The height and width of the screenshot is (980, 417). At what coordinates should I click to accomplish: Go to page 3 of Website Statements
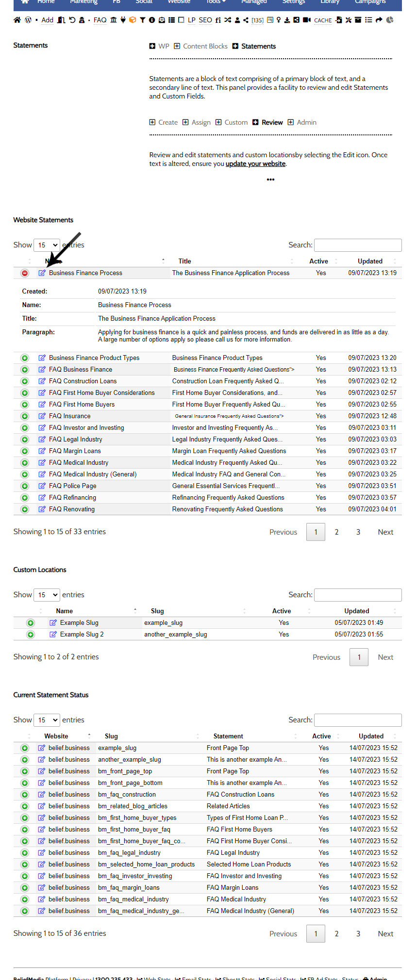(358, 532)
